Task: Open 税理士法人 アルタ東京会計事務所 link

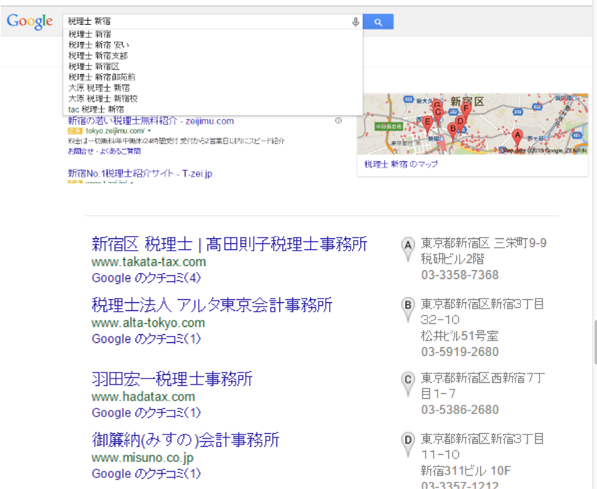Action: point(212,305)
